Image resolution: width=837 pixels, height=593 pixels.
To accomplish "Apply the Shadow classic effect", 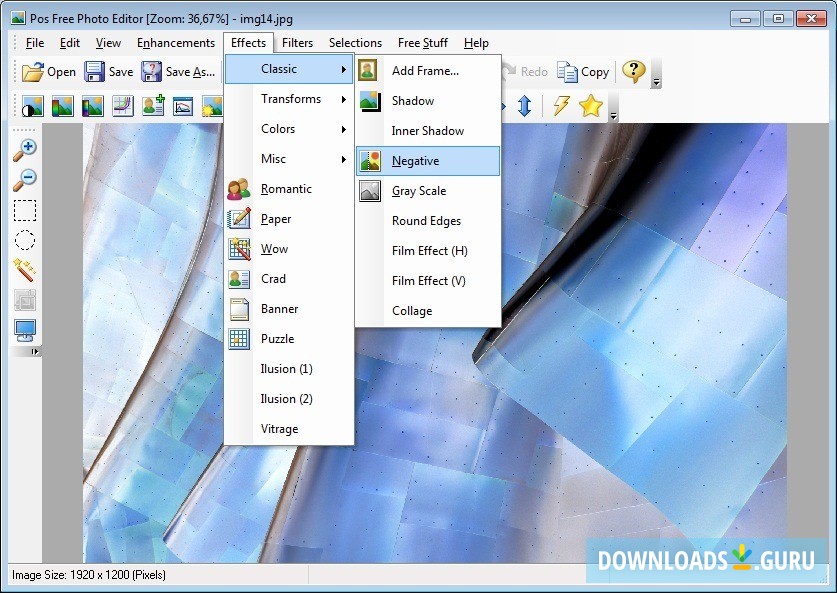I will pyautogui.click(x=428, y=101).
